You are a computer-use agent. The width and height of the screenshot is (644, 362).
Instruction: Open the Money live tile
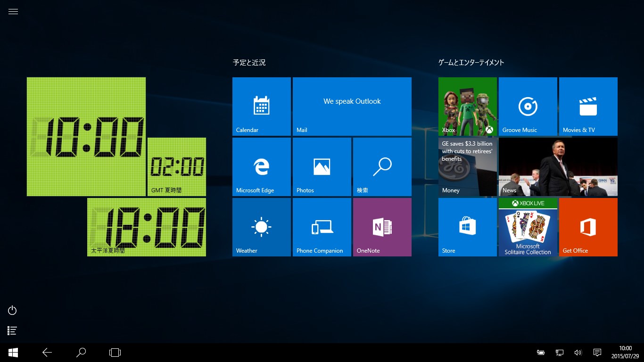(468, 167)
